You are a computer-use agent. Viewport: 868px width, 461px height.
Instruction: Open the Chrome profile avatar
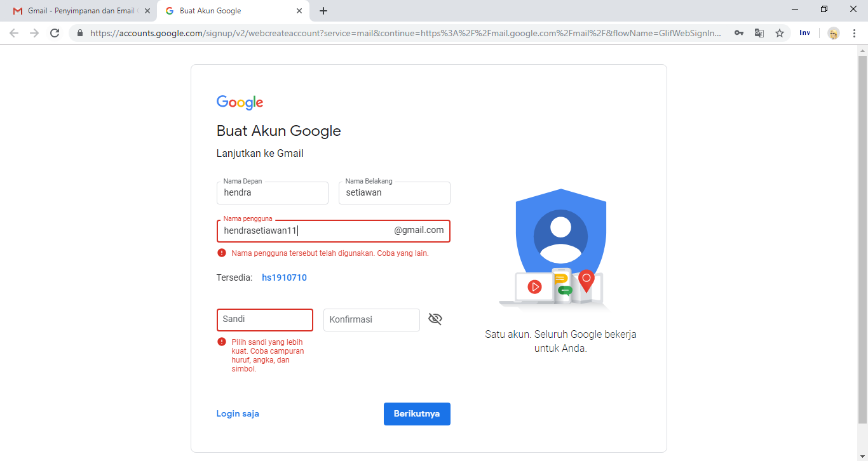tap(834, 33)
